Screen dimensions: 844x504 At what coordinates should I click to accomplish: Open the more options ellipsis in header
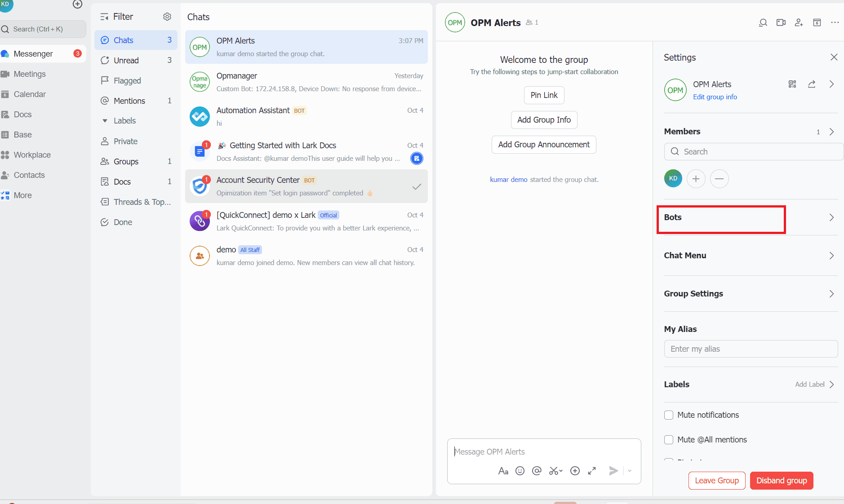click(x=835, y=22)
